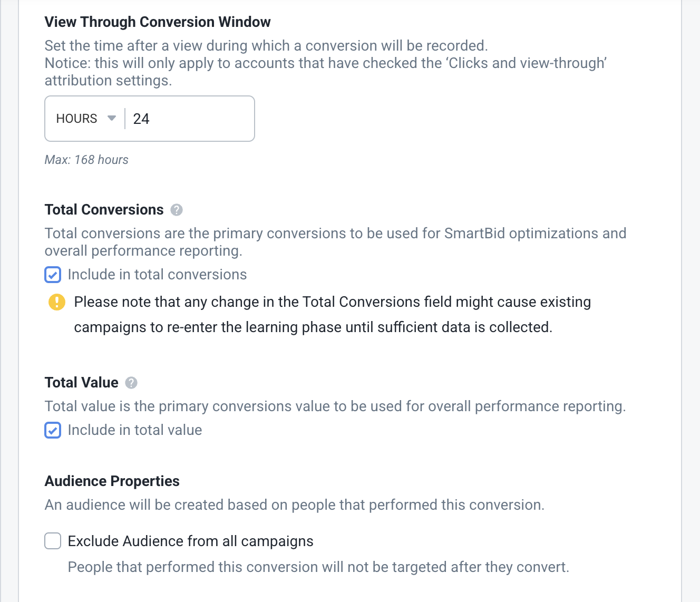Click the yellow warning exclamation icon

coord(57,302)
